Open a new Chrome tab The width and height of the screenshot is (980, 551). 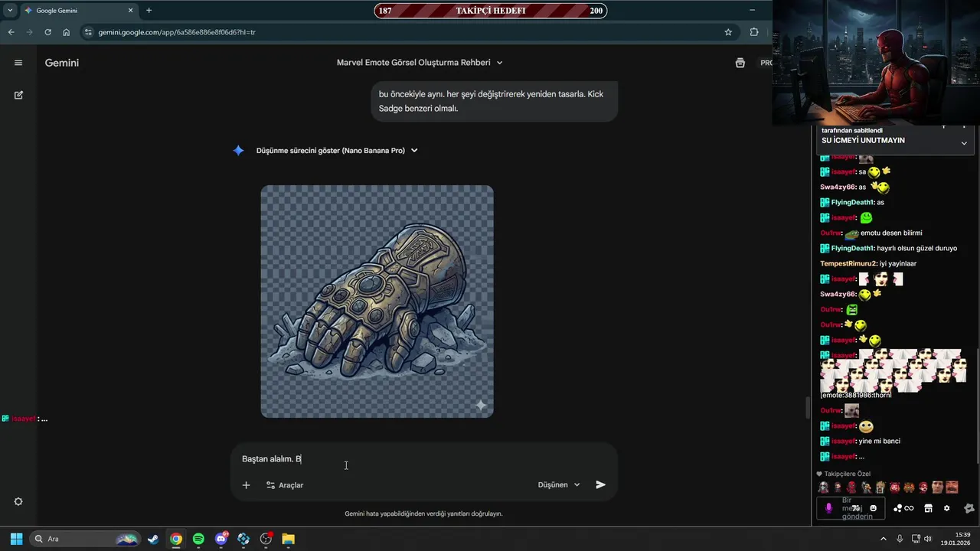[x=149, y=11]
